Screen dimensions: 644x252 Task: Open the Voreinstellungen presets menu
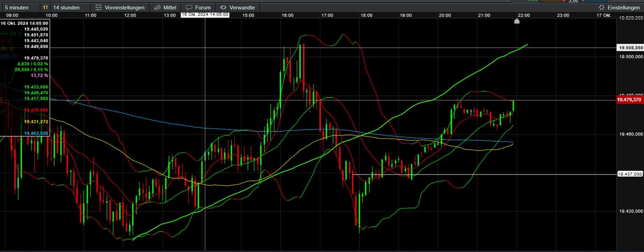click(x=120, y=7)
